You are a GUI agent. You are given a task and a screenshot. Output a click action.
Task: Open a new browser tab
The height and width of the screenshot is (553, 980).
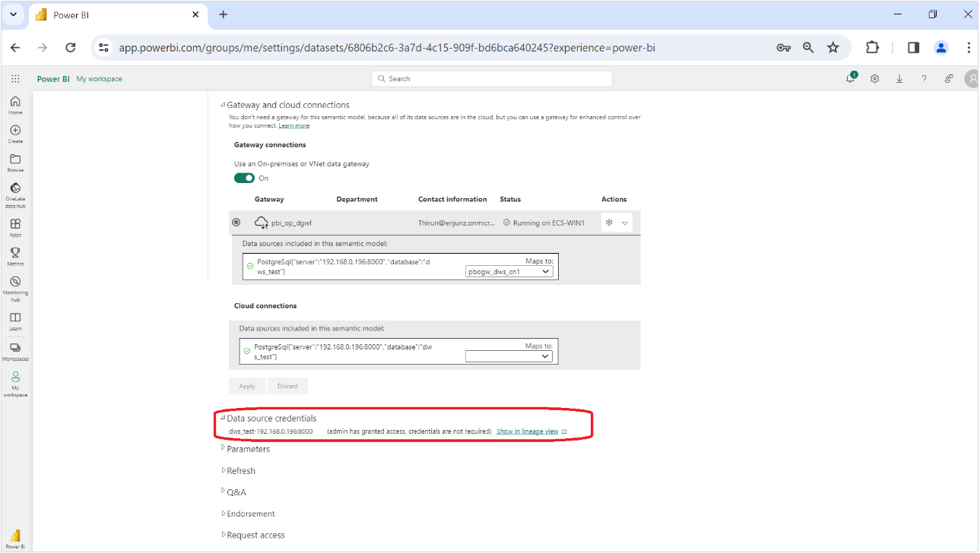(223, 14)
